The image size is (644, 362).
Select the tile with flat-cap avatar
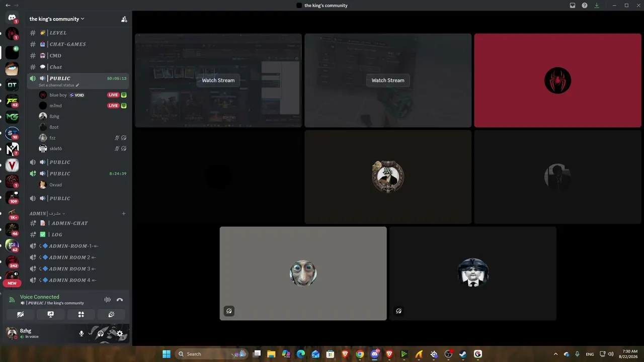[x=473, y=274]
